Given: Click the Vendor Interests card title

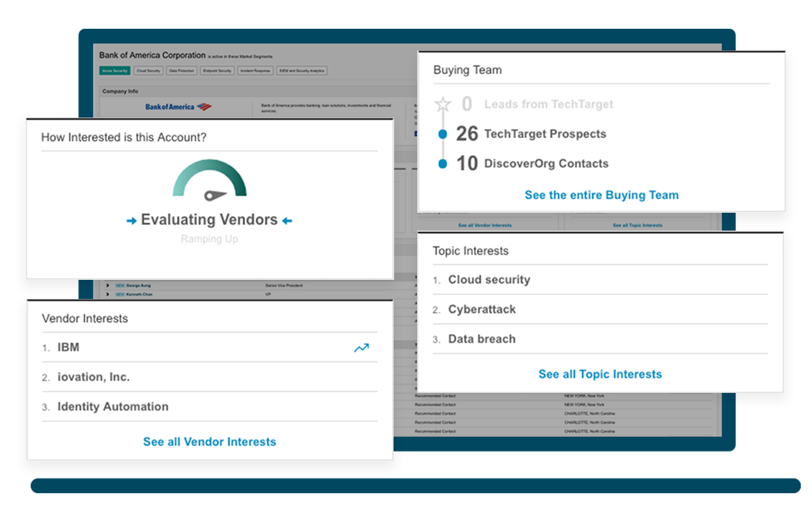Looking at the screenshot, I should [85, 318].
